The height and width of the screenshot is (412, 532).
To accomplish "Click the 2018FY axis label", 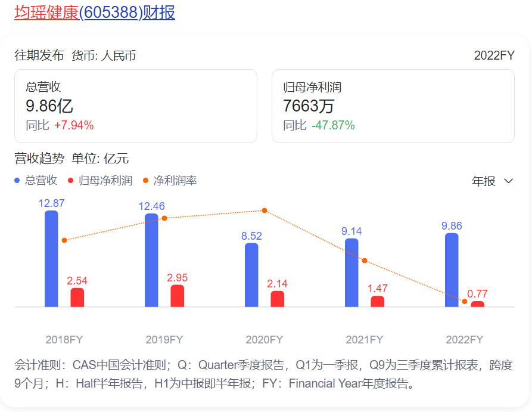I will tap(64, 340).
